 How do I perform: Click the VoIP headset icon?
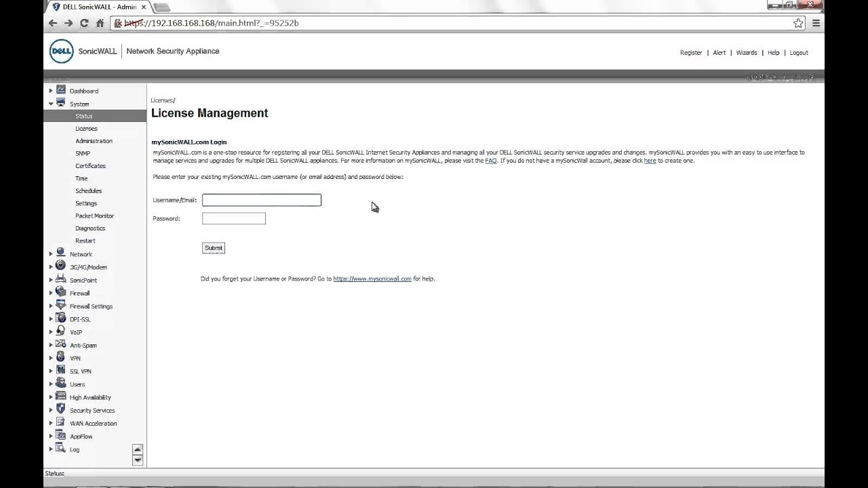[60, 332]
